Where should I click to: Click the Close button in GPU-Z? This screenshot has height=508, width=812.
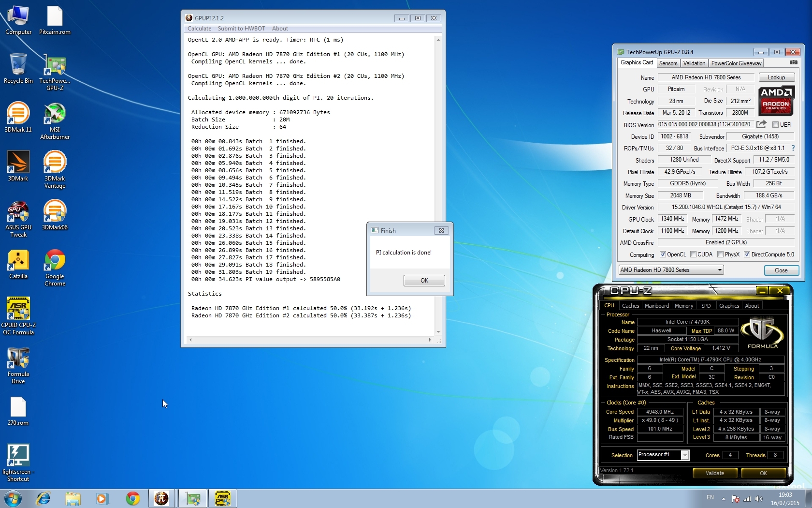[781, 270]
